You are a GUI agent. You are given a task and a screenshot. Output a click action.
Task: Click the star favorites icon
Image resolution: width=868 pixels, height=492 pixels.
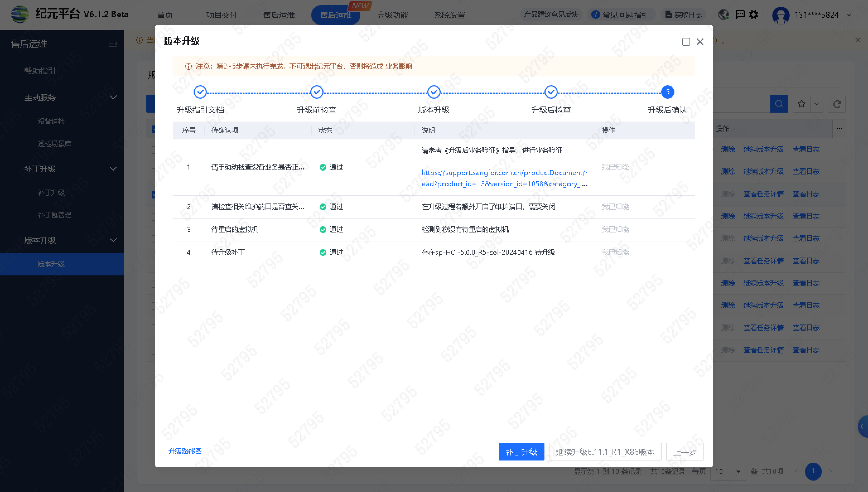(x=801, y=104)
